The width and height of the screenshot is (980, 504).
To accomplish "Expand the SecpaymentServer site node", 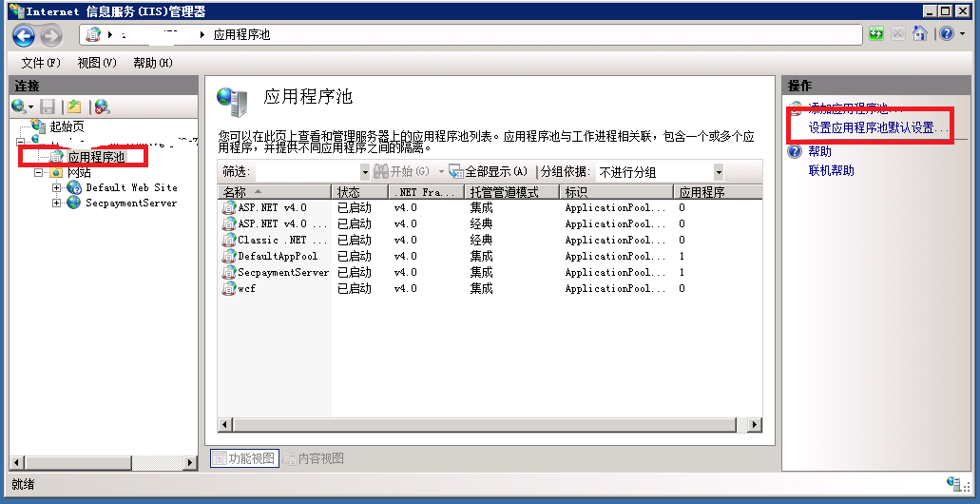I will tap(57, 203).
